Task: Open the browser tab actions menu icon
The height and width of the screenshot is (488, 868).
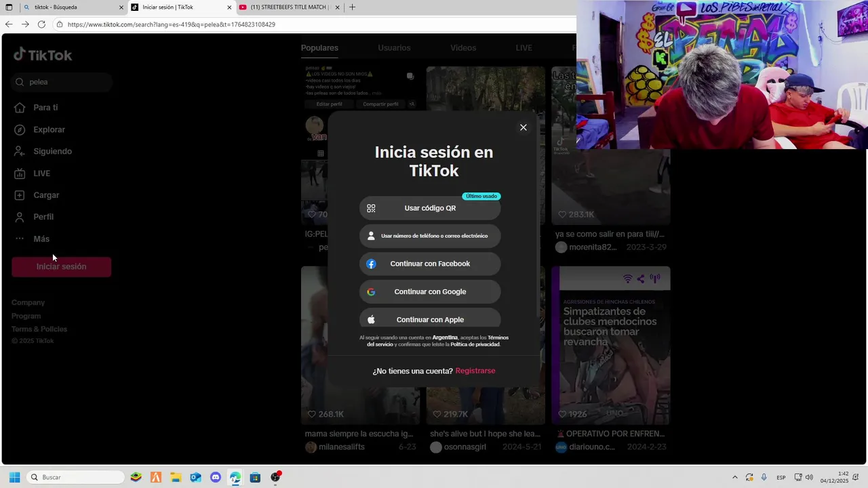Action: coord(9,7)
